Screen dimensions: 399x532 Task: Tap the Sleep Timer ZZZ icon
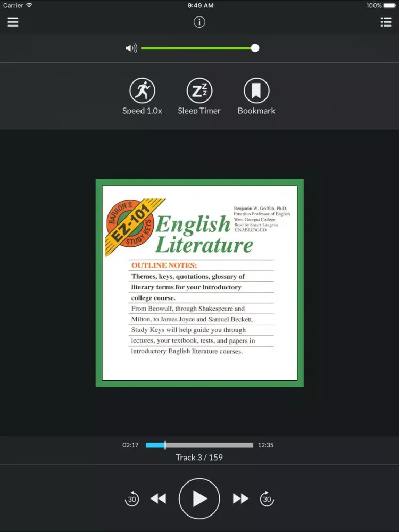[199, 90]
